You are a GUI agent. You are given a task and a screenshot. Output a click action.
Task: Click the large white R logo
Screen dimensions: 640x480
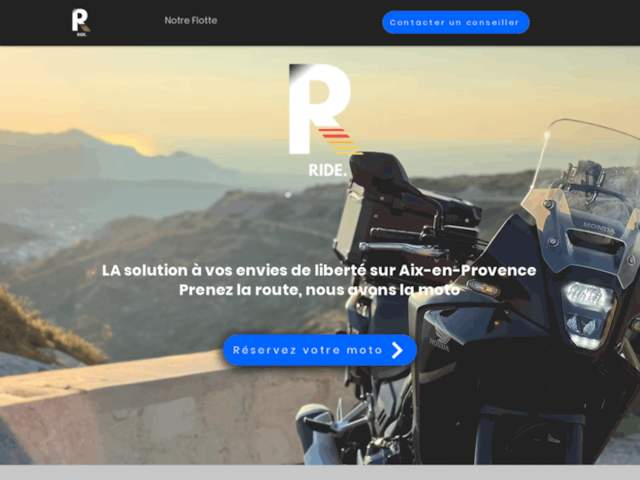320,109
